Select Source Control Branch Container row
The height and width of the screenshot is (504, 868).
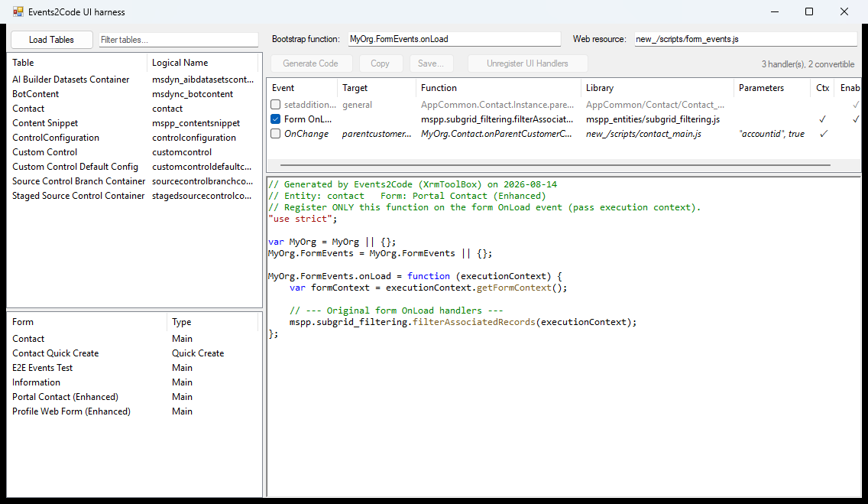pos(134,181)
